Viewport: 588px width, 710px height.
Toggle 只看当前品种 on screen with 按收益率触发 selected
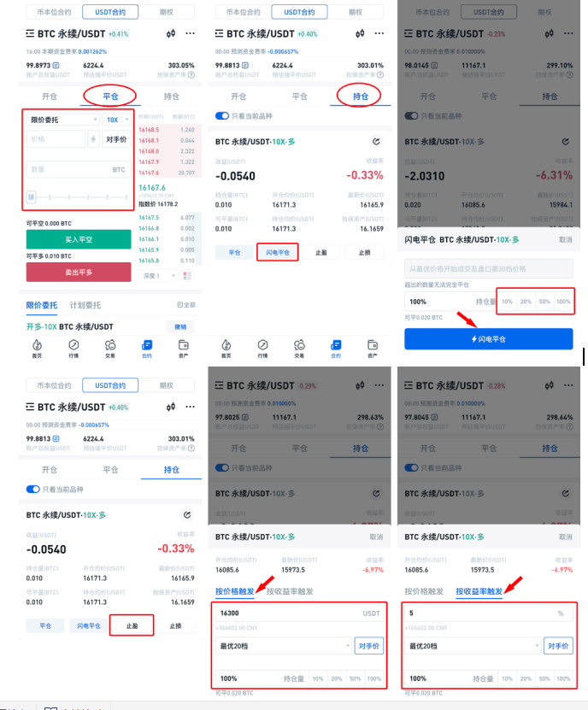[411, 467]
